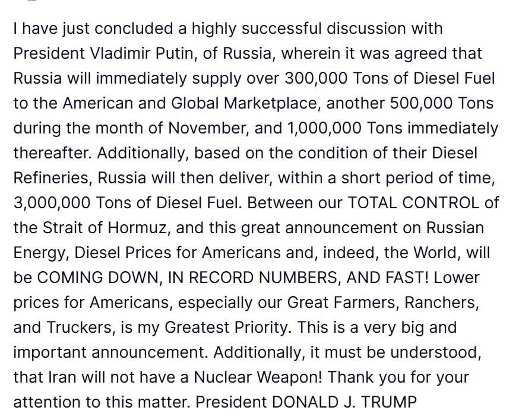Image resolution: width=519 pixels, height=420 pixels.
Task: Click the phrase "Greatest Priority"
Action: point(226,327)
